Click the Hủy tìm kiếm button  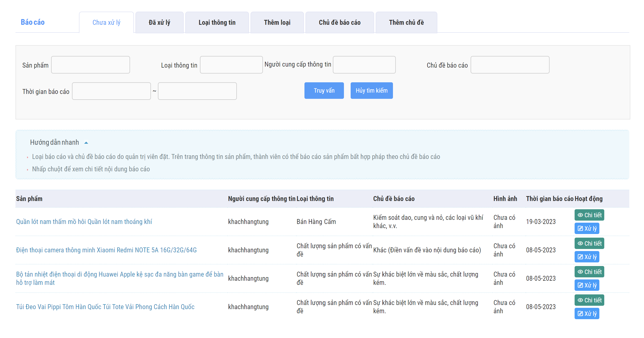[x=371, y=91]
